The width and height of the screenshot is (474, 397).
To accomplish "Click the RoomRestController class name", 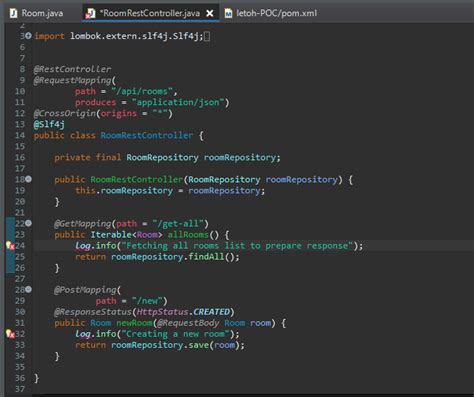I will [x=147, y=135].
